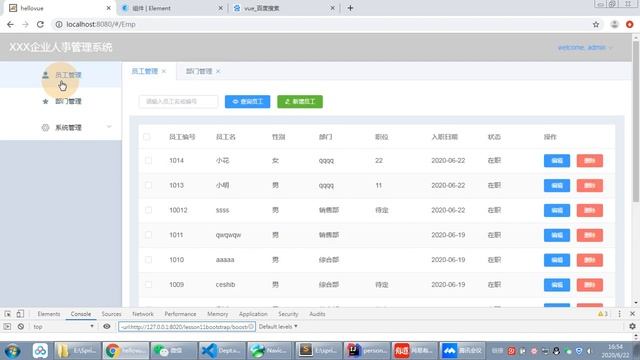Open the DevTools Elements tab

[x=49, y=314]
